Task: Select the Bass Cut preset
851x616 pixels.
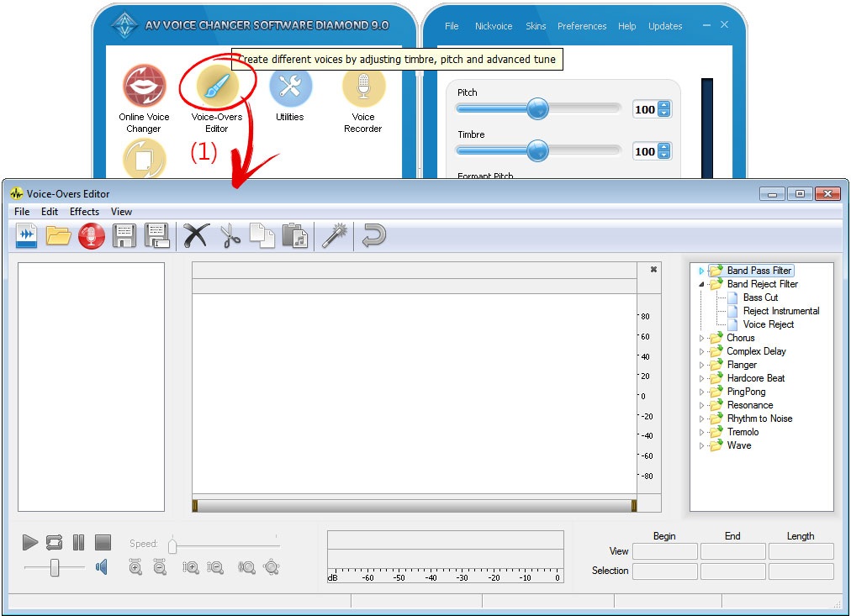Action: pyautogui.click(x=760, y=297)
